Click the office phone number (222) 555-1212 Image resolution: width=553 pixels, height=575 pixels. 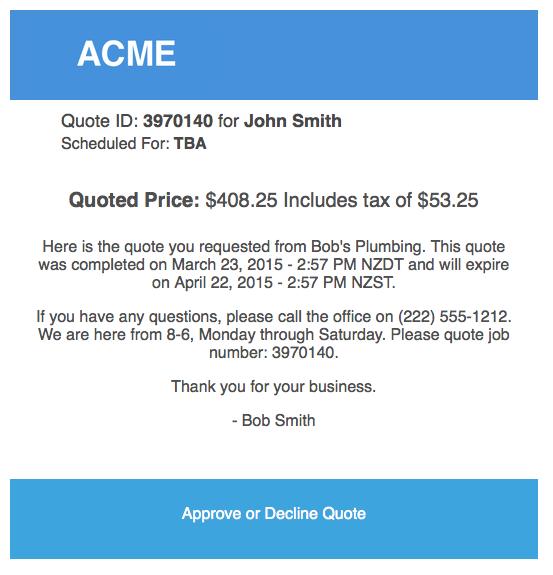coord(454,316)
